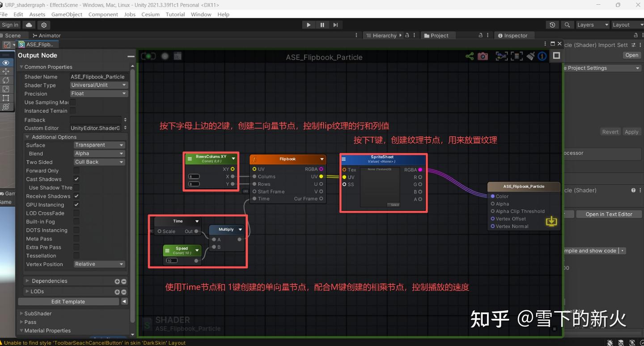This screenshot has width=644, height=346.
Task: Select the Rotate tool in the left toolbar
Action: 6,80
